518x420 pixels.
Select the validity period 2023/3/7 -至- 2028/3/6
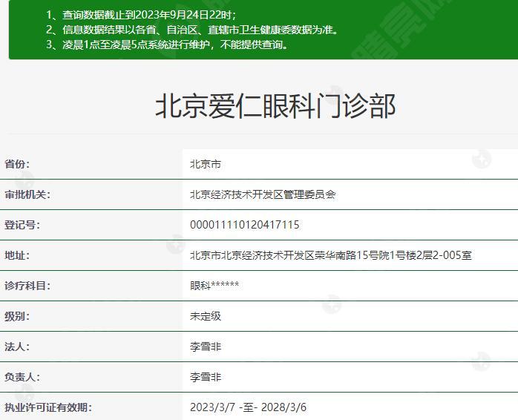[x=248, y=407]
